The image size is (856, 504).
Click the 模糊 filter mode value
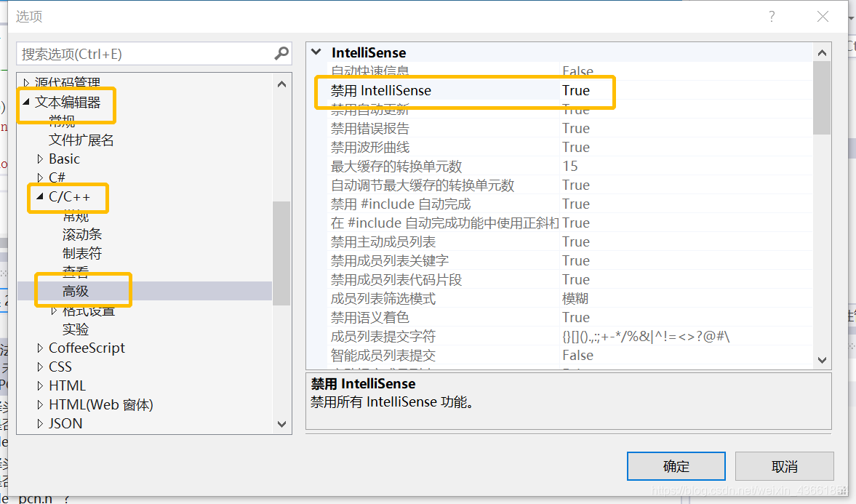(575, 299)
